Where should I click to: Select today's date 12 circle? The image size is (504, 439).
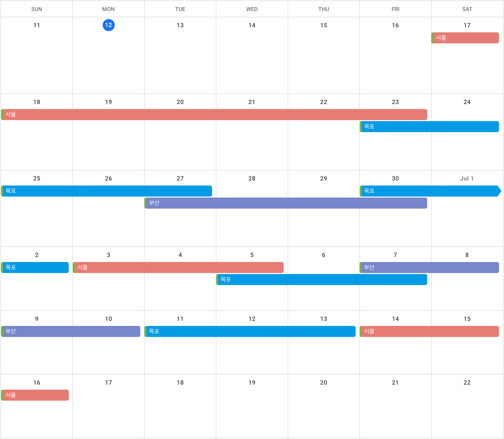point(108,25)
